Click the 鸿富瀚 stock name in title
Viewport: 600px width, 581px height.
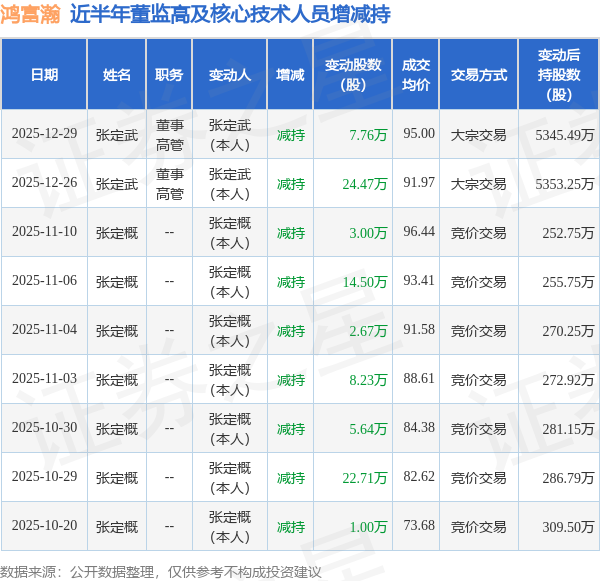[31, 15]
